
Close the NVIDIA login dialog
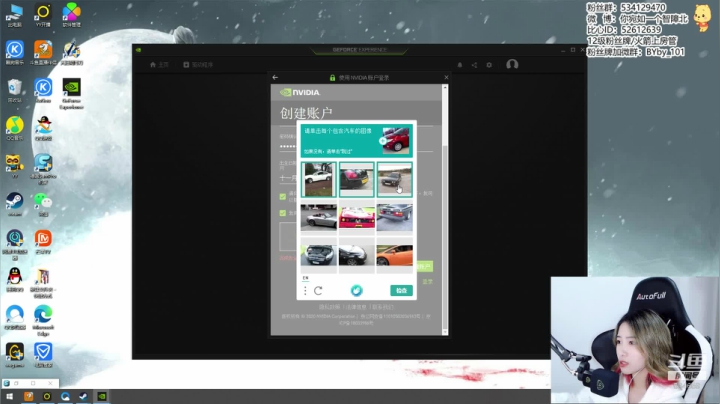coord(446,77)
